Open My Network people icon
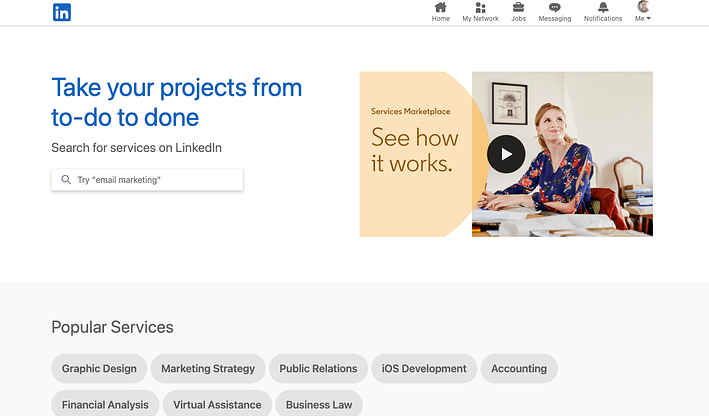This screenshot has height=416, width=709. (x=480, y=8)
